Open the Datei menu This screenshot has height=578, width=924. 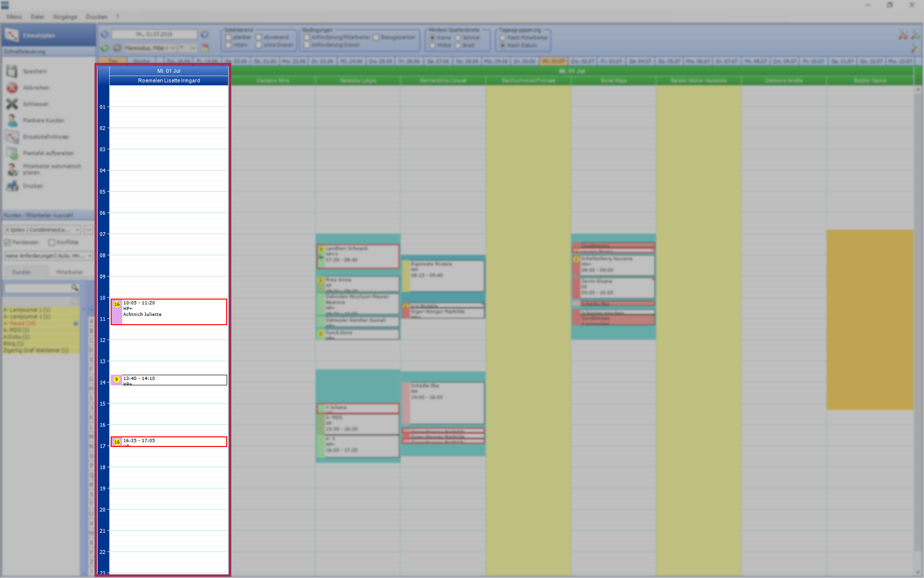pos(37,17)
